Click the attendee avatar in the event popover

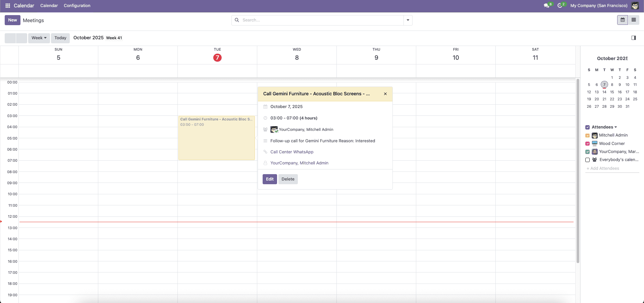click(x=274, y=130)
